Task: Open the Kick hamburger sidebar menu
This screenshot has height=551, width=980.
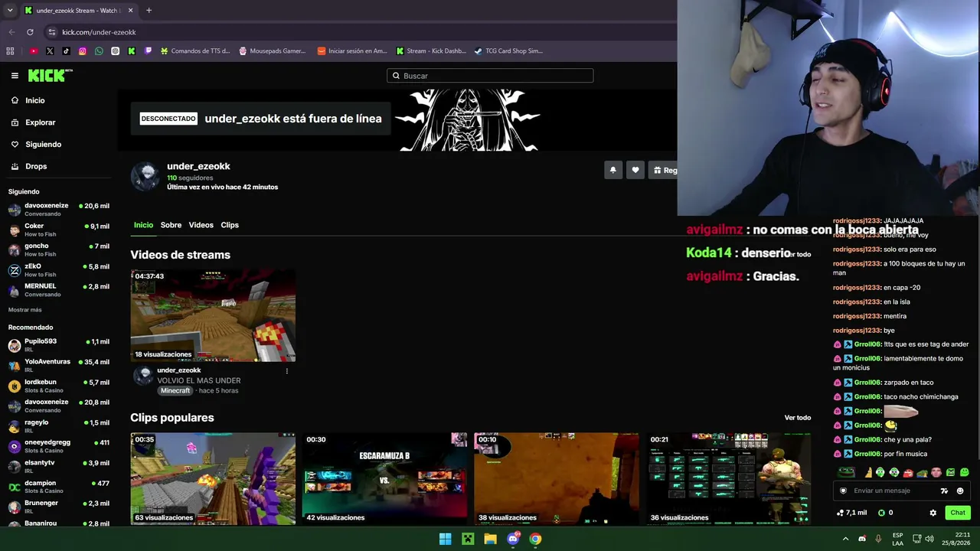Action: click(15, 76)
